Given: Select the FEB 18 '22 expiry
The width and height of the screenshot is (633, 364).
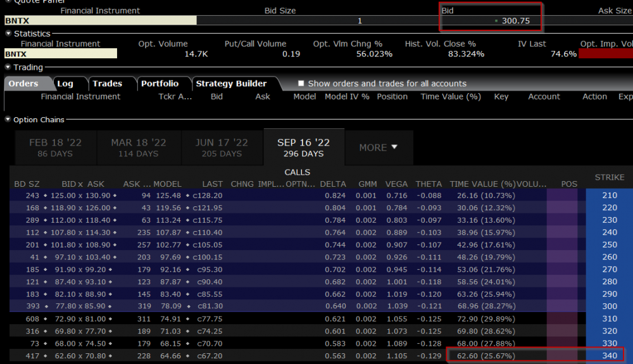Looking at the screenshot, I should (55, 147).
